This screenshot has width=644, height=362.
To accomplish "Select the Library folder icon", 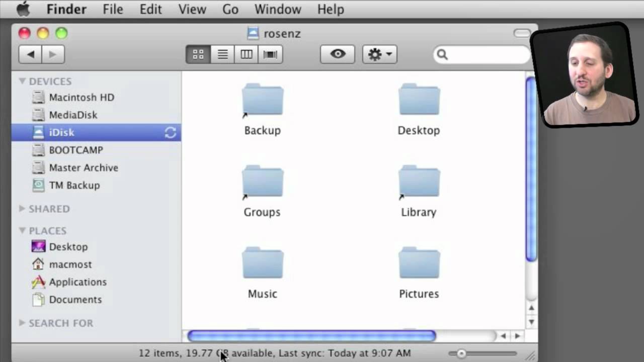I will pos(419,182).
